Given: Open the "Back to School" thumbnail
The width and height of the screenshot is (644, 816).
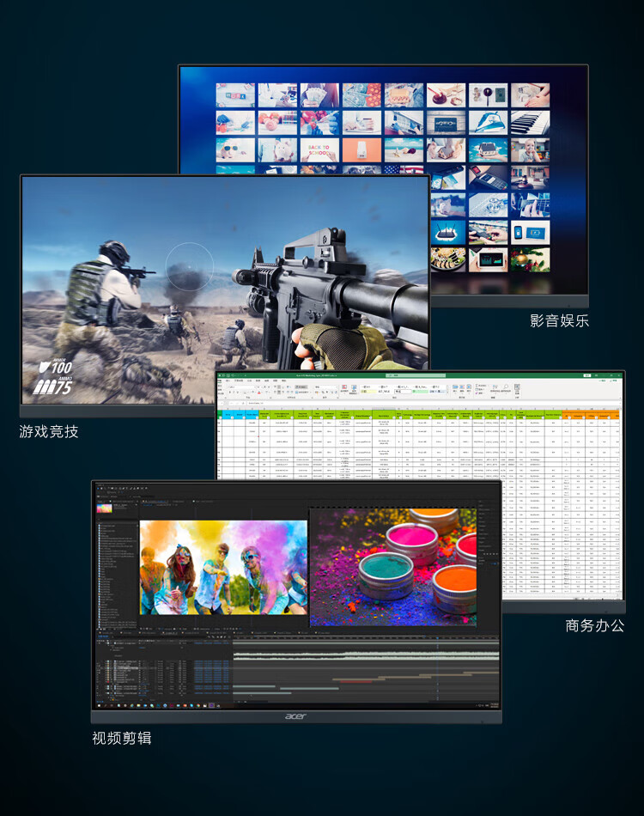Looking at the screenshot, I should 319,149.
